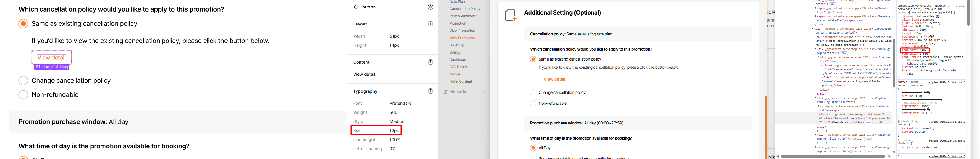The height and width of the screenshot is (159, 980).
Task: Click the target icon beside the button heading
Action: 430,7
